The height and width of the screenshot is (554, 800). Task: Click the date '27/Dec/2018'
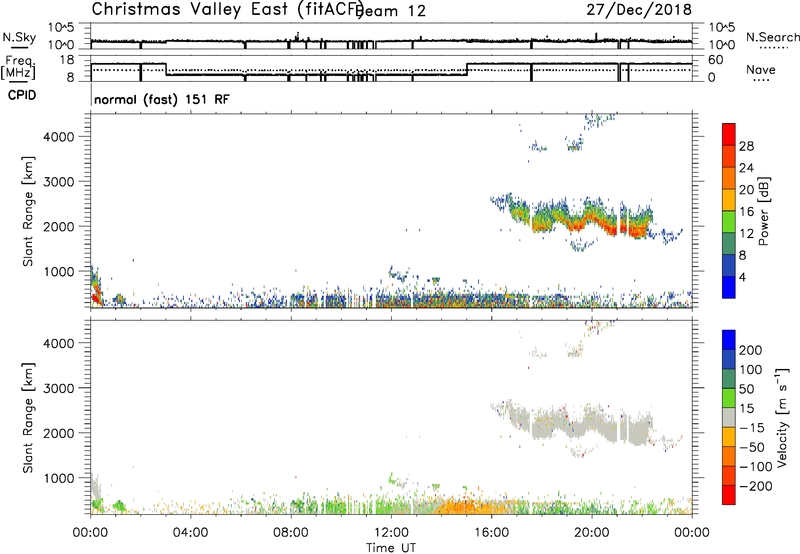(x=639, y=9)
